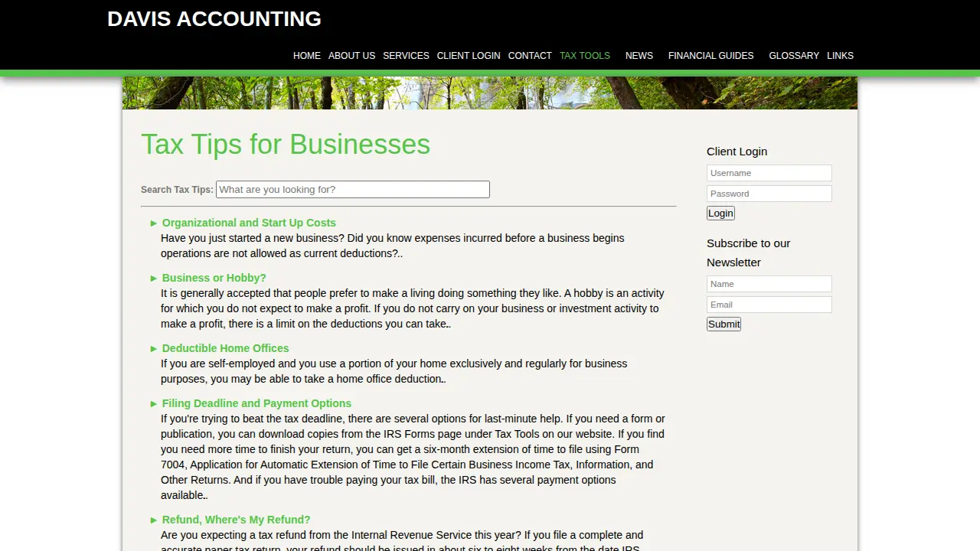The width and height of the screenshot is (980, 551).
Task: Expand the Where's My Refund arrow
Action: point(154,520)
